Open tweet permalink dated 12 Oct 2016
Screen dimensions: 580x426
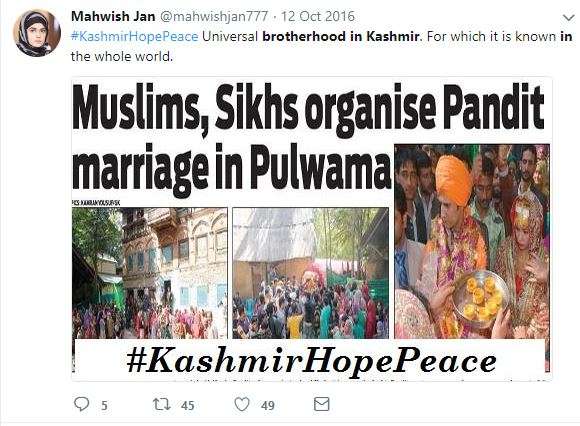click(318, 16)
